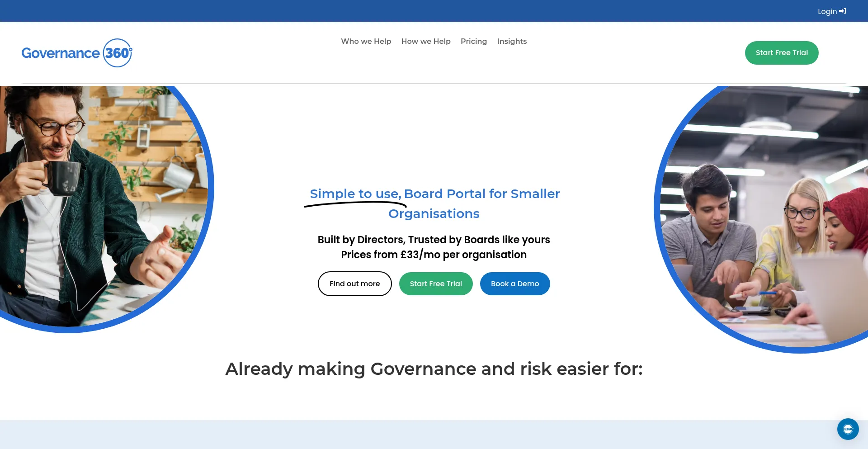Click the Login arrow icon

[x=843, y=11]
